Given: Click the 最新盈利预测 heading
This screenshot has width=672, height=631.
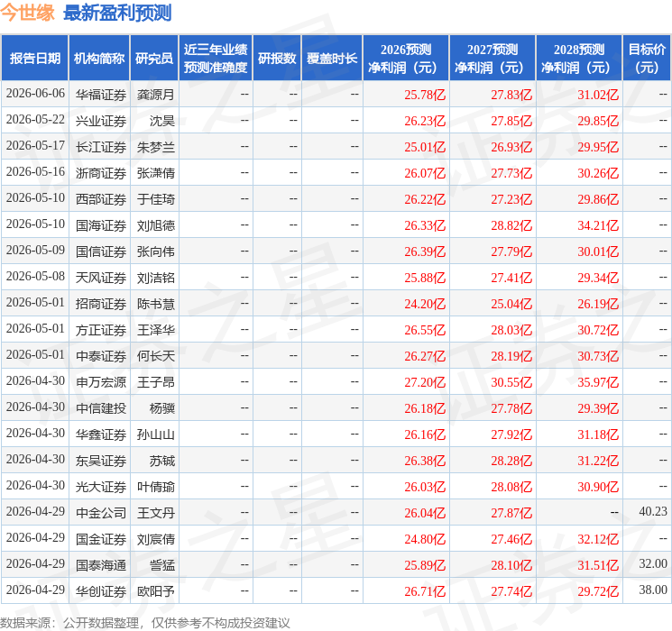Looking at the screenshot, I should [117, 13].
